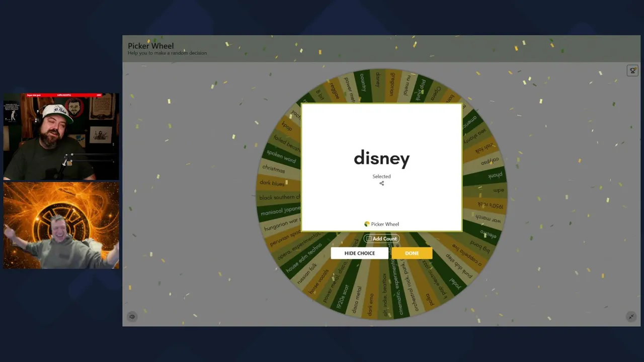
Task: Exit fullscreen using the collapse icon
Action: click(631, 316)
